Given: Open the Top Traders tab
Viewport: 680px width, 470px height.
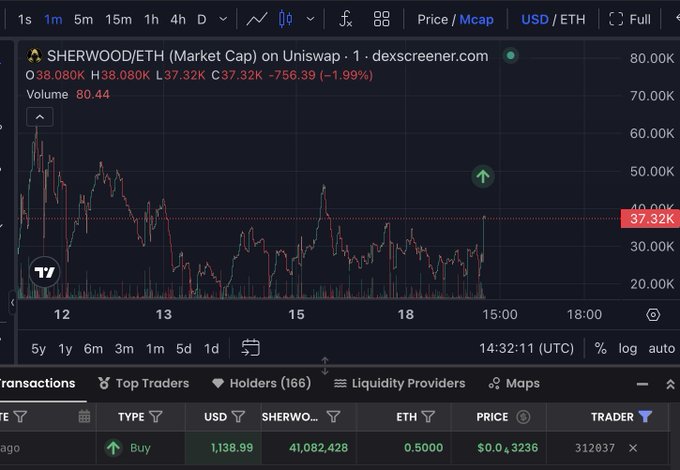Looking at the screenshot, I should tap(144, 383).
